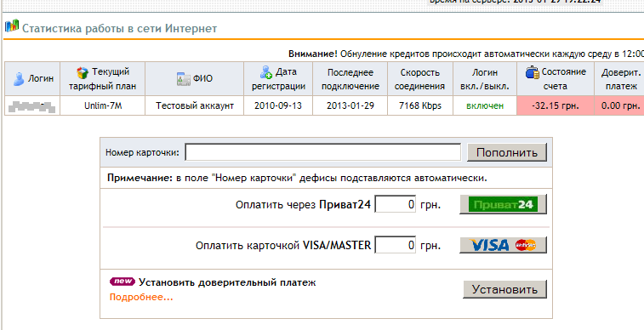Click the Примечание note text
The width and height of the screenshot is (644, 330).
tap(297, 178)
